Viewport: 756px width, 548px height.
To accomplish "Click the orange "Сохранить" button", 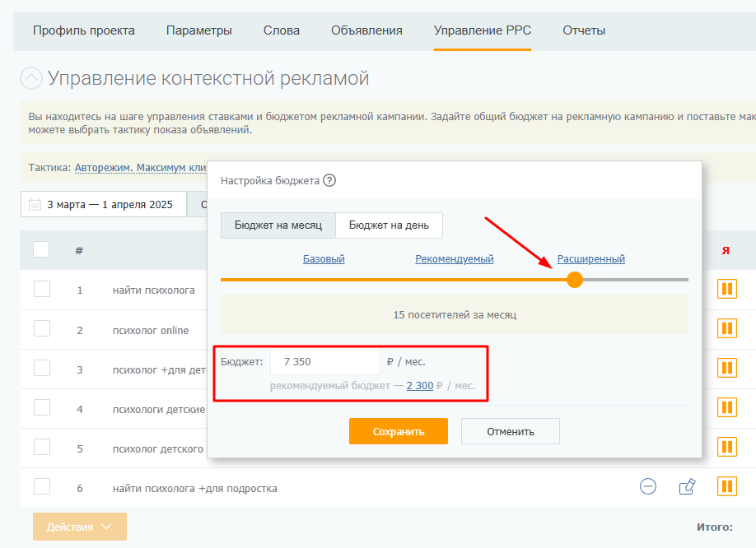I will [399, 431].
